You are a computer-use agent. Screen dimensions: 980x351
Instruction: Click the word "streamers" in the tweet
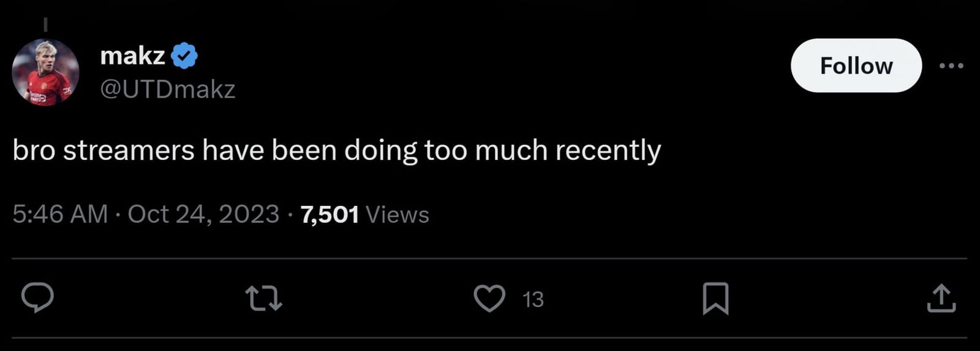coord(129,151)
